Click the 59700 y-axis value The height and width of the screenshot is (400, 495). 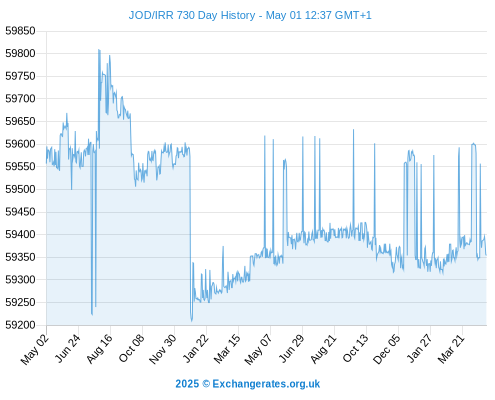(x=20, y=99)
